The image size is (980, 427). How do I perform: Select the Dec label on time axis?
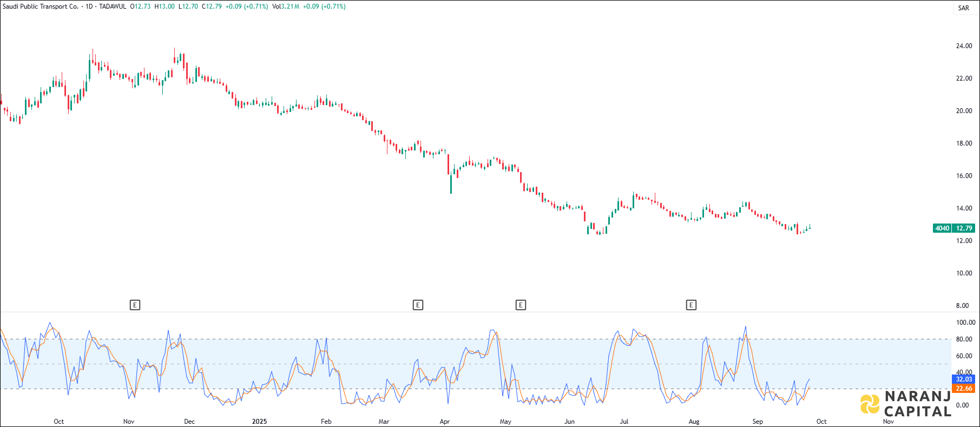pyautogui.click(x=189, y=422)
